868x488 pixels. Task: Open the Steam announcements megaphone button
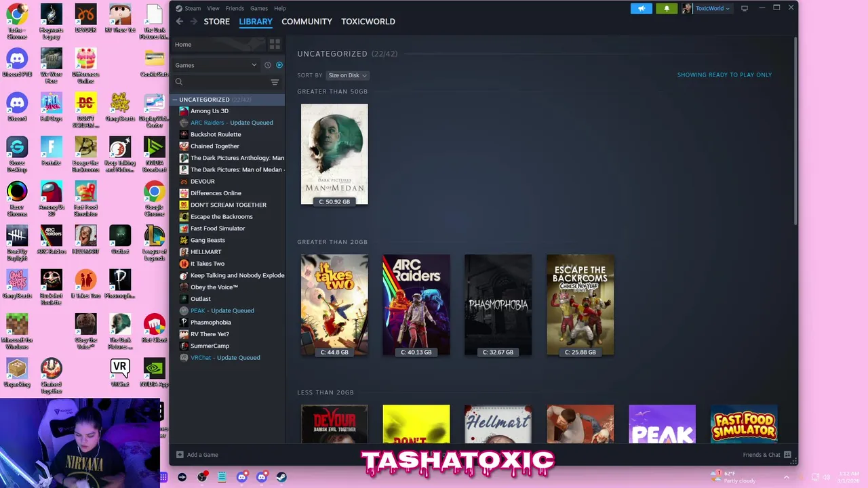(x=641, y=8)
